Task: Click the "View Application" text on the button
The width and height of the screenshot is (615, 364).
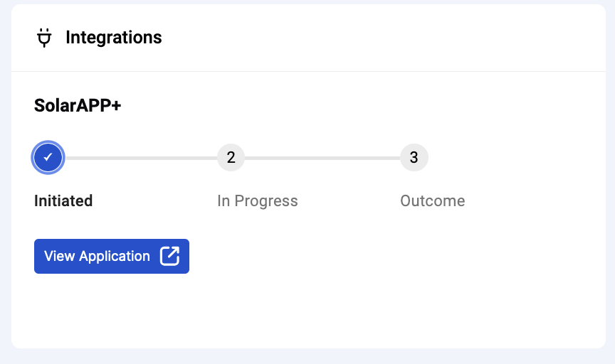Action: coord(97,256)
